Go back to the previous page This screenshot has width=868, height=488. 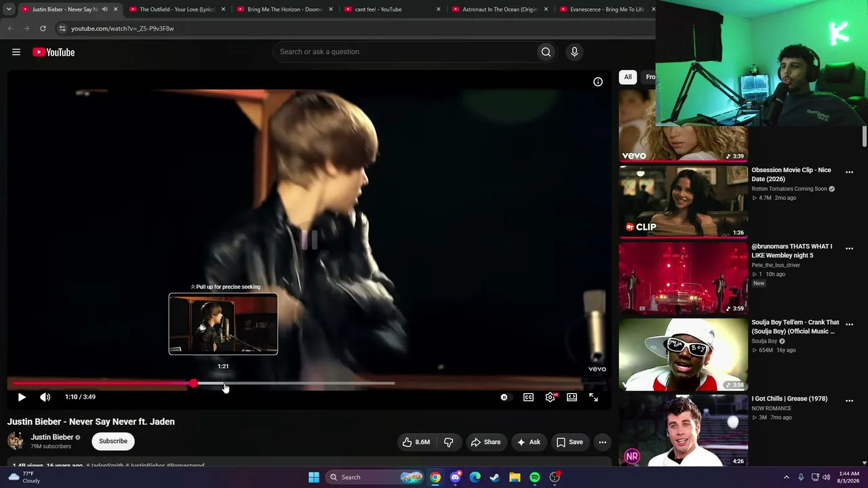[10, 28]
